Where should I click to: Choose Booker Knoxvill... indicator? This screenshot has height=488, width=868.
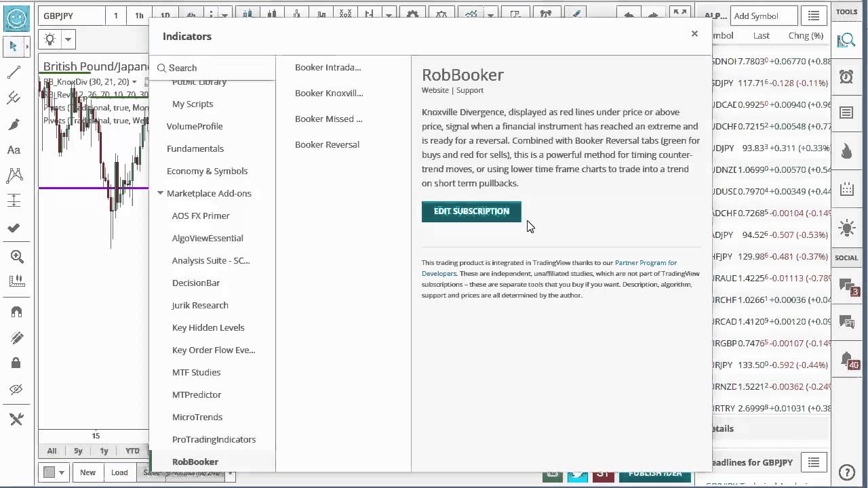tap(329, 93)
